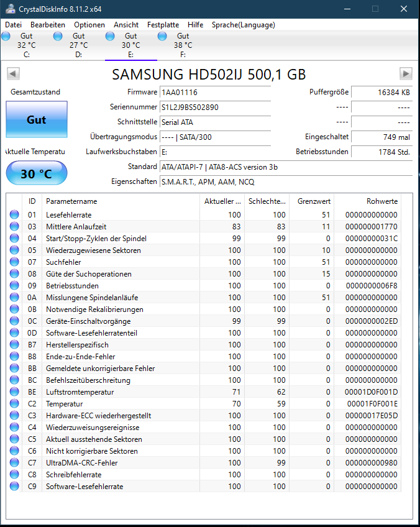Go to next disk with right arrow
The width and height of the screenshot is (420, 527).
[406, 73]
